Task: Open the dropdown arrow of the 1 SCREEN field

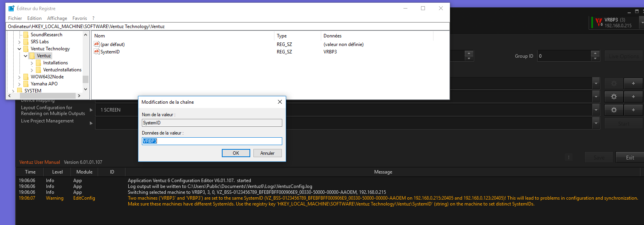Action: click(x=596, y=110)
